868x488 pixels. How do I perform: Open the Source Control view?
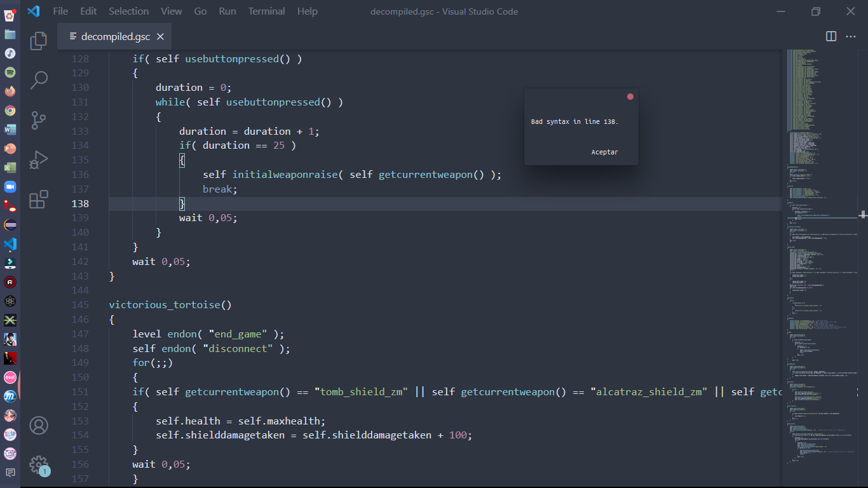39,120
